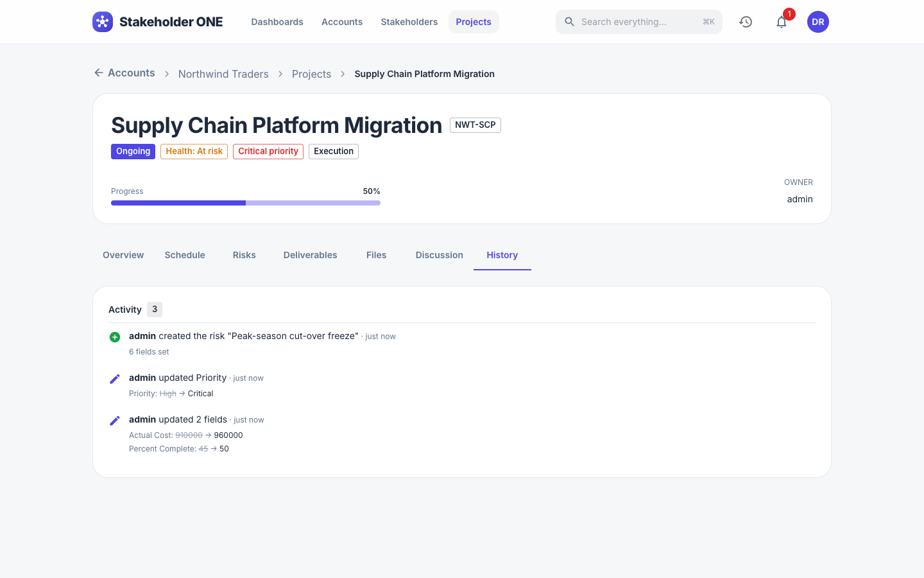Switch to the Schedule tab
Image resolution: width=924 pixels, height=578 pixels.
pos(185,255)
